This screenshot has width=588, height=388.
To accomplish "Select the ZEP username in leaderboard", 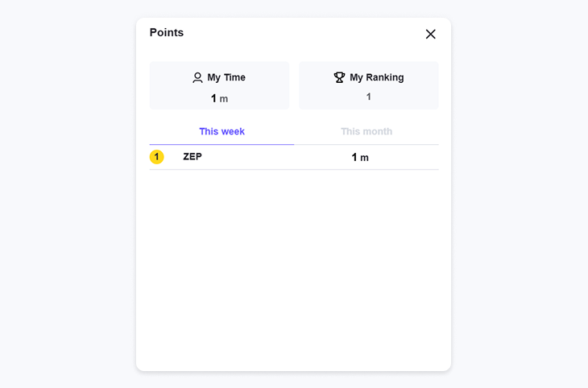I will [x=193, y=157].
